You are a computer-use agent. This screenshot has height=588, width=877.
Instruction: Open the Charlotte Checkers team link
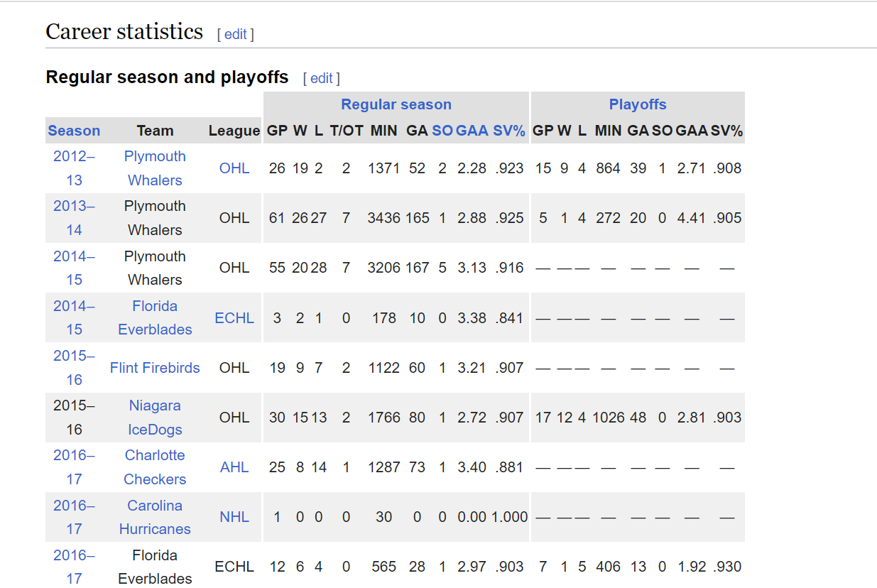pos(155,467)
